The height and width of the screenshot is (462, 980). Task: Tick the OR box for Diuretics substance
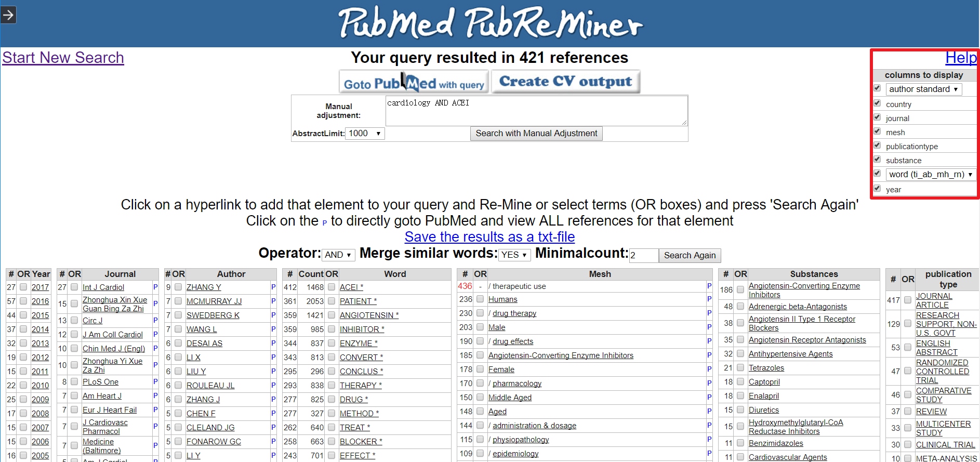tap(740, 410)
